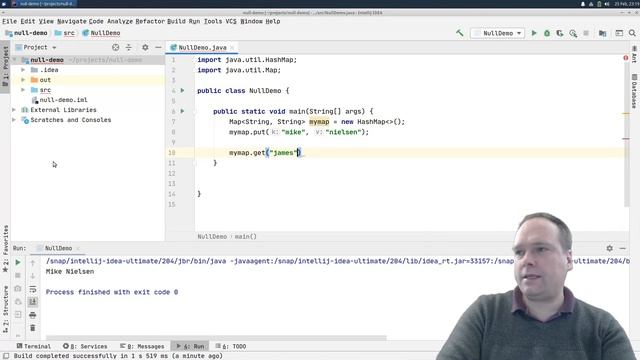Open the Build menu

tap(176, 21)
